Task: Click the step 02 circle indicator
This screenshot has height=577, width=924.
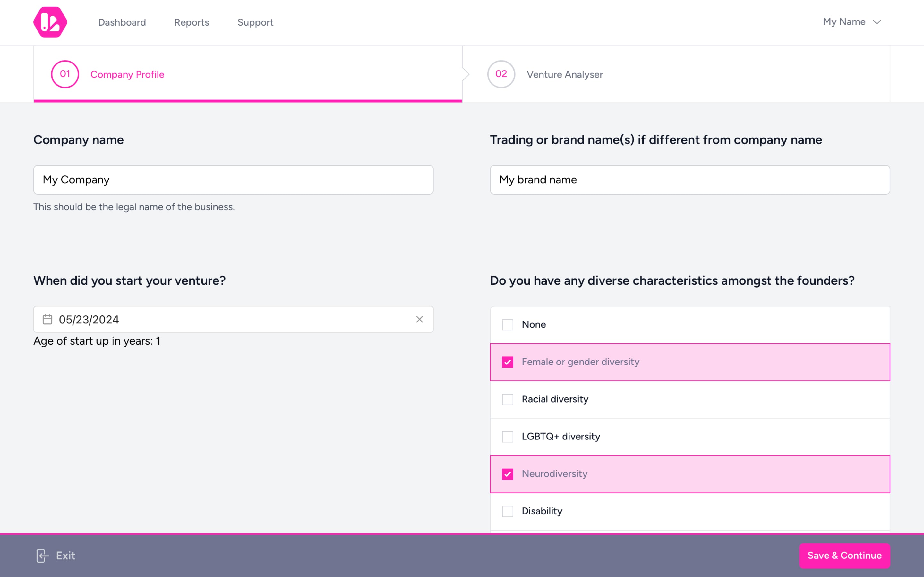Action: tap(501, 74)
